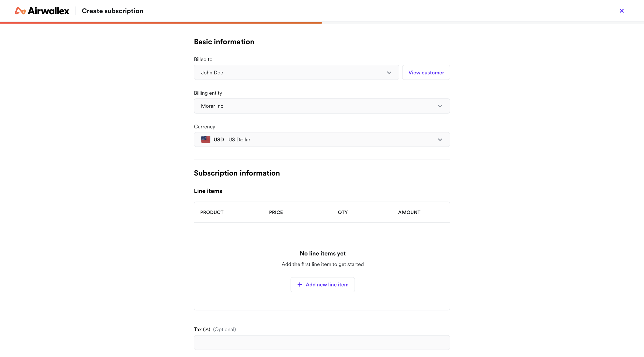Click the chevron on the Billed to selector

(x=389, y=72)
